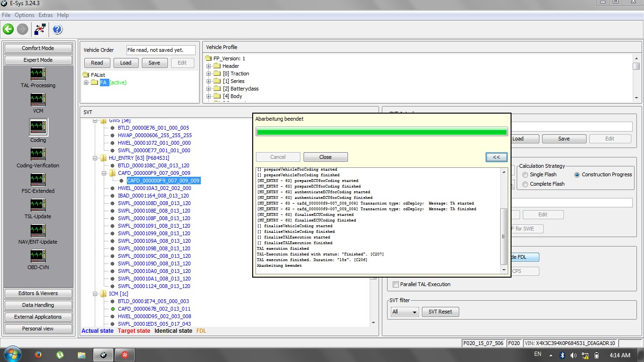Open the TSL-Update module icon
Image resolution: width=644 pixels, height=362 pixels.
38,206
